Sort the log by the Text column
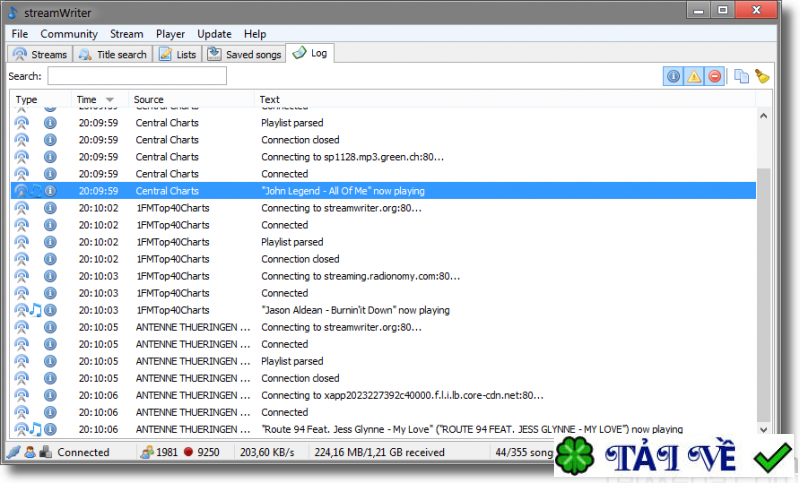Screen dimensions: 800x483 [269, 99]
